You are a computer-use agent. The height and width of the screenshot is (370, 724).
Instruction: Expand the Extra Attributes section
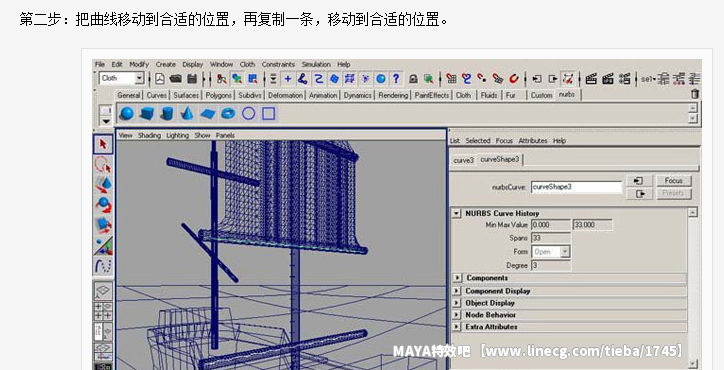(x=457, y=327)
